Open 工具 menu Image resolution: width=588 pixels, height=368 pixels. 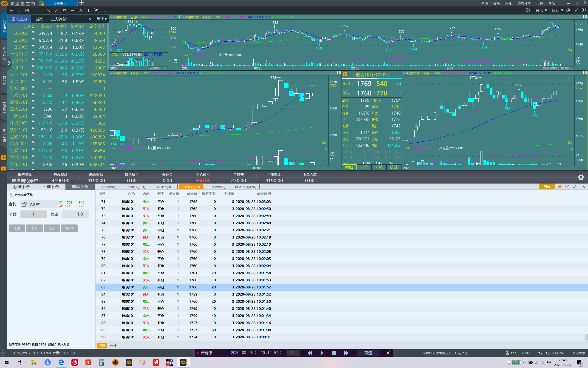point(540,3)
